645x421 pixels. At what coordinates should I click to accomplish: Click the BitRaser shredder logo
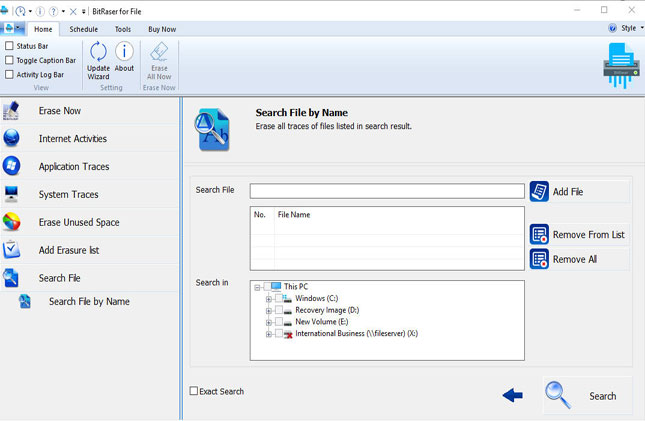pos(621,65)
